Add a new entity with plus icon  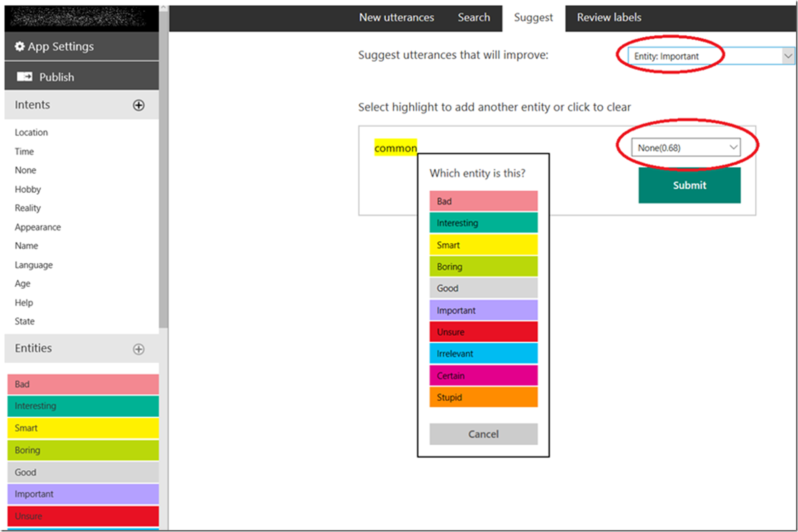point(139,349)
